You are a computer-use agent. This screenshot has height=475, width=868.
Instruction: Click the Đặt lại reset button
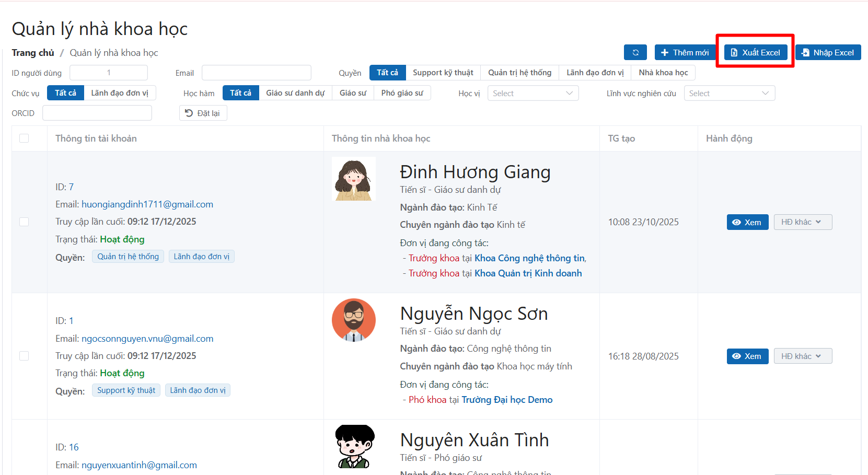click(203, 113)
